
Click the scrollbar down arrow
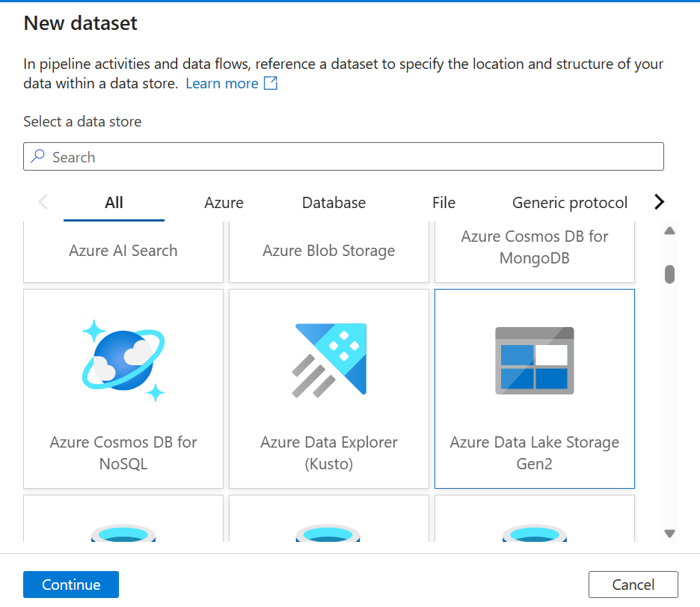[669, 533]
